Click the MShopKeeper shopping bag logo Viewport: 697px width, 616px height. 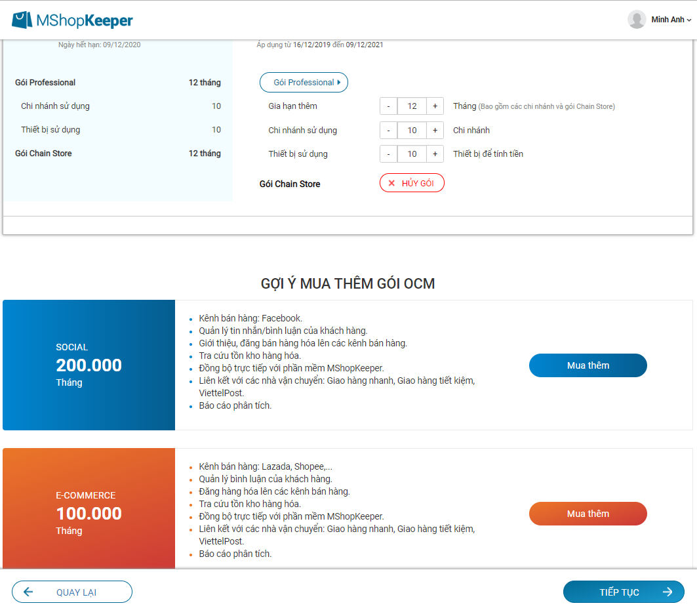[x=22, y=20]
